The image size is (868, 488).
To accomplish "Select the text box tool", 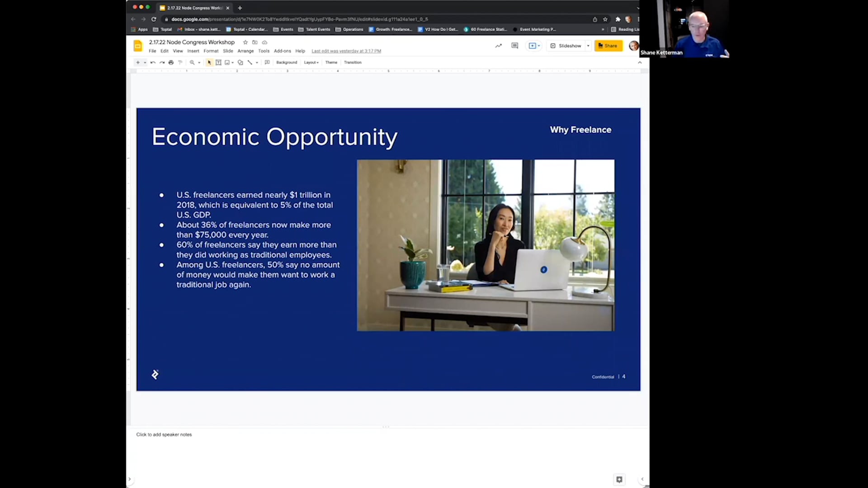I will click(x=218, y=62).
